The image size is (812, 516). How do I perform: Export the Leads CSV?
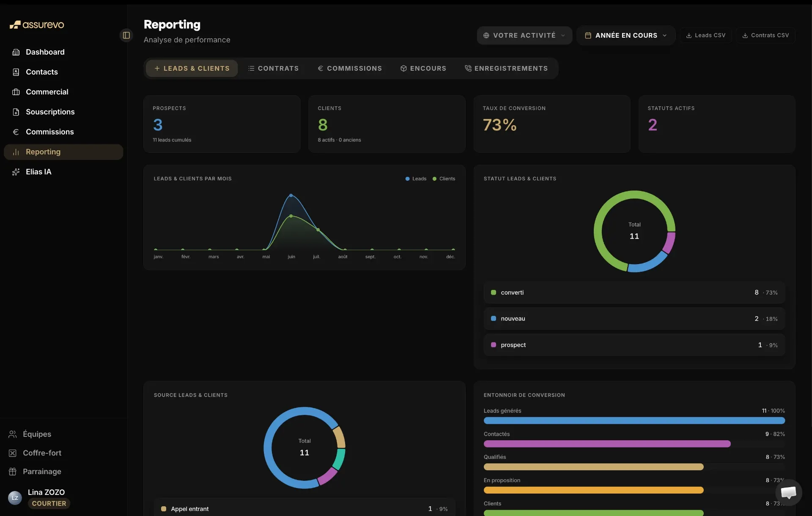pos(706,36)
